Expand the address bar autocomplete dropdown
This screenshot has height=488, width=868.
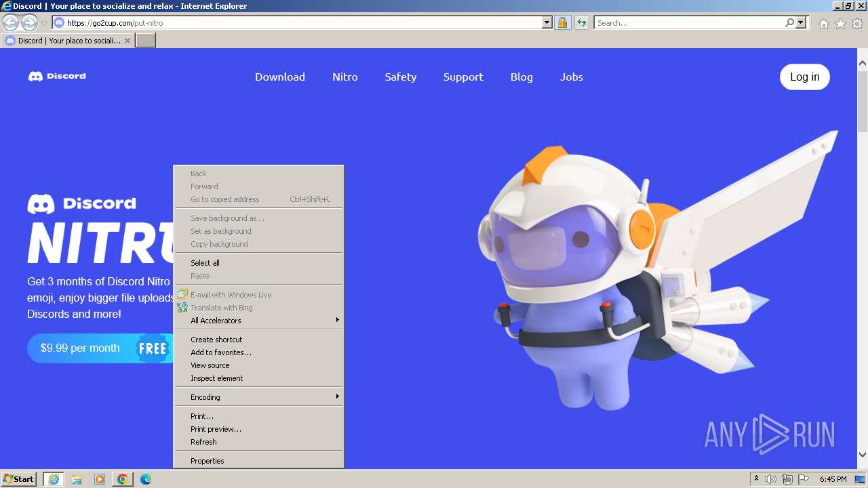pyautogui.click(x=547, y=23)
